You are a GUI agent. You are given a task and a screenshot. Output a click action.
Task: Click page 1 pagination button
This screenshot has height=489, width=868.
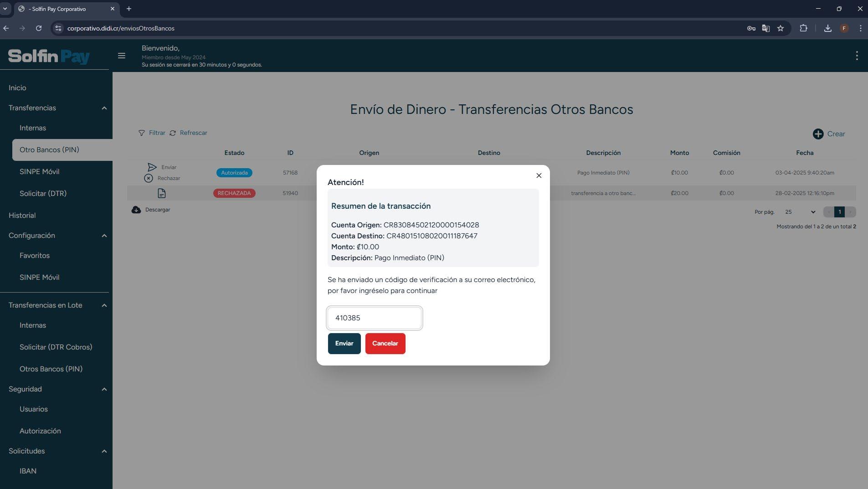point(839,212)
